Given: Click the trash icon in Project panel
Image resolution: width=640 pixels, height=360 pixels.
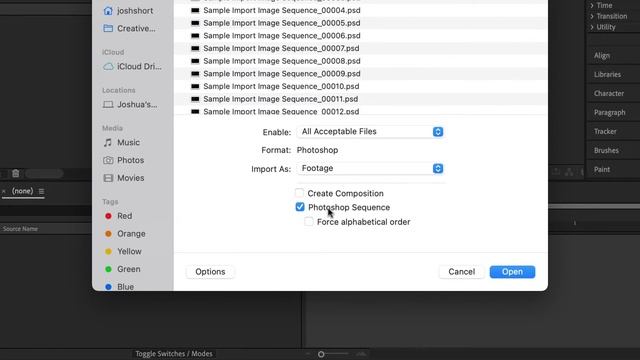Looking at the screenshot, I should (x=16, y=173).
